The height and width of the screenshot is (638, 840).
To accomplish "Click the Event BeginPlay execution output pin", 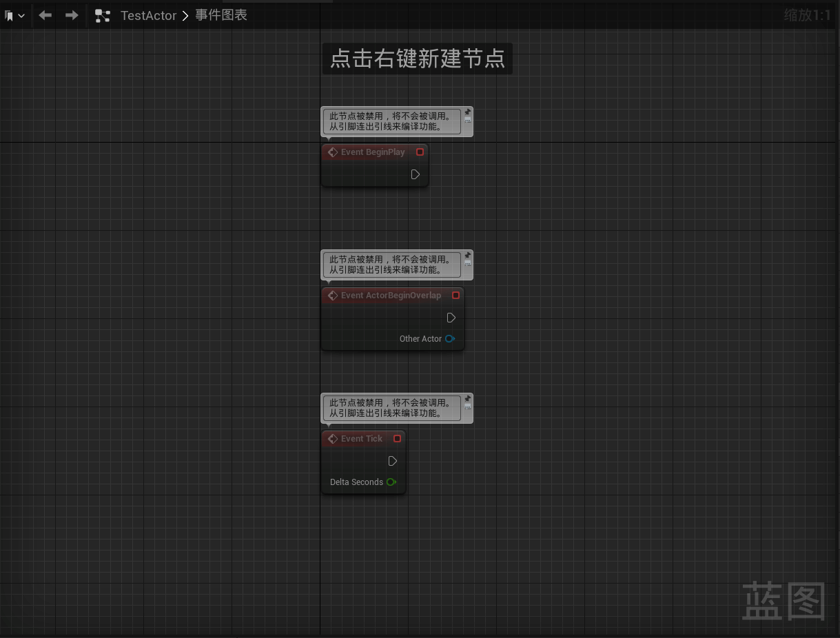I will coord(415,174).
